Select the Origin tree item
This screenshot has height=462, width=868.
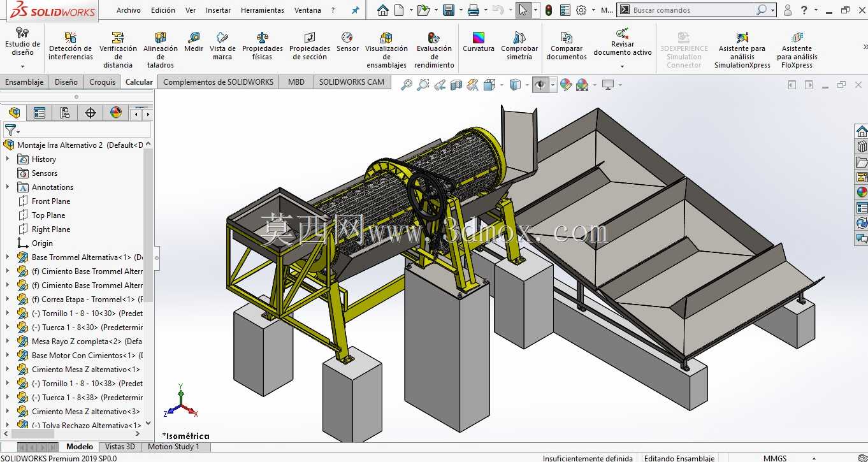pos(42,243)
